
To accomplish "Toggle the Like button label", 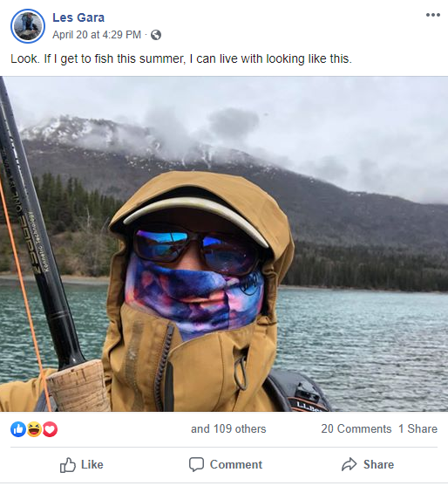I will [92, 464].
